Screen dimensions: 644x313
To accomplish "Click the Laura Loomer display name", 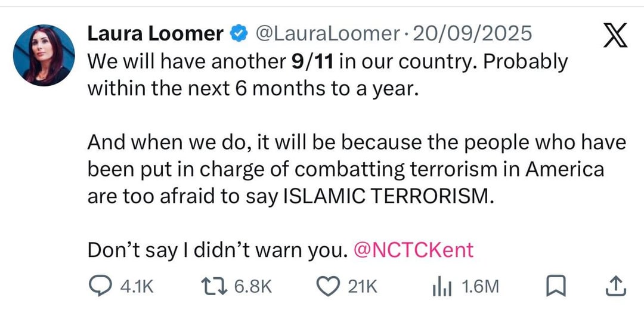I will (155, 34).
